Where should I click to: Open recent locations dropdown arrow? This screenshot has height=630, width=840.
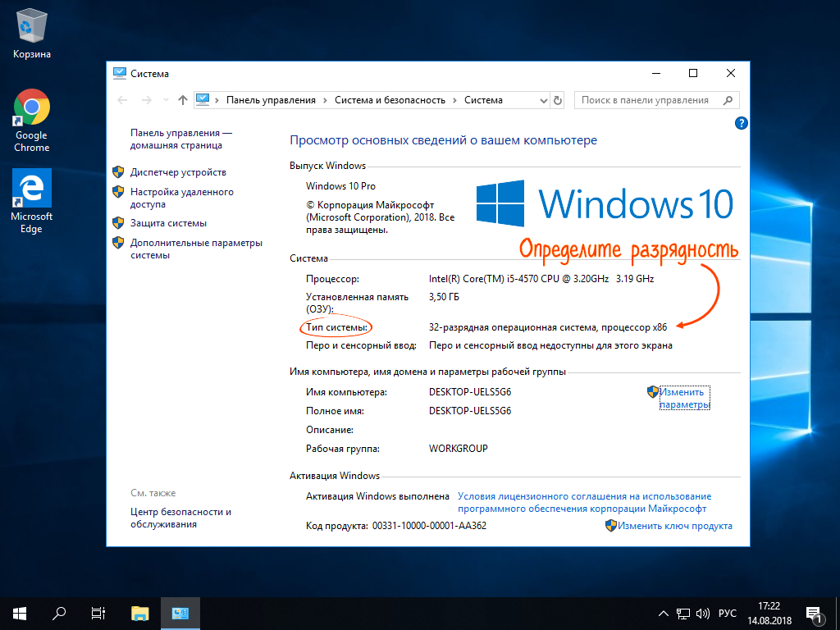166,100
